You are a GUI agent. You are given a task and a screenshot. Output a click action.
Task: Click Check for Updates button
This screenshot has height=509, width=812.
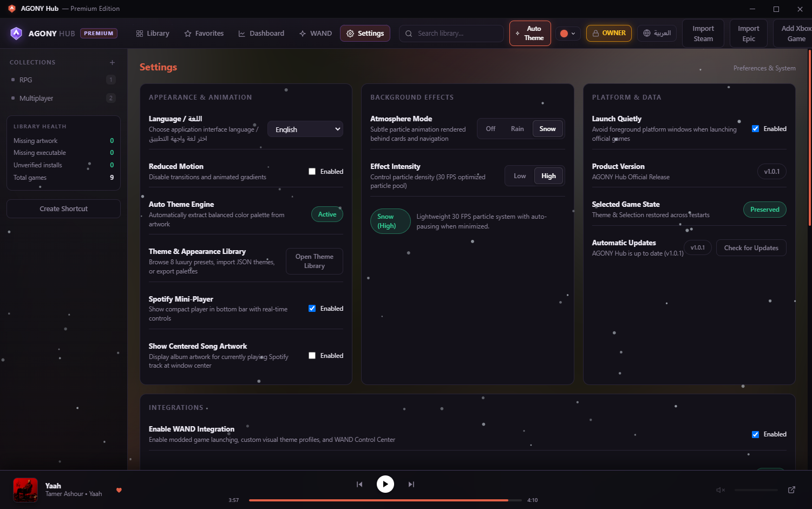point(751,248)
